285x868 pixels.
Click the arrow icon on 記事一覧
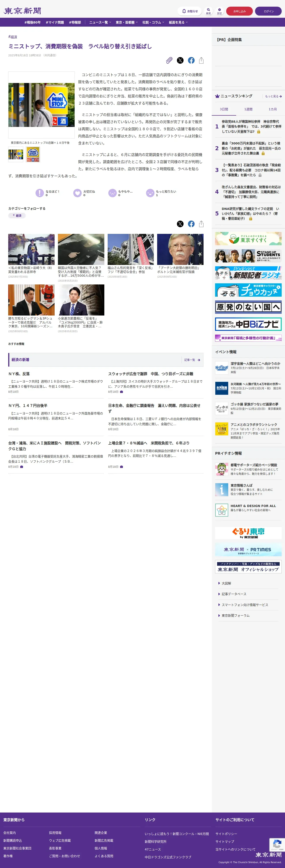click(x=199, y=360)
